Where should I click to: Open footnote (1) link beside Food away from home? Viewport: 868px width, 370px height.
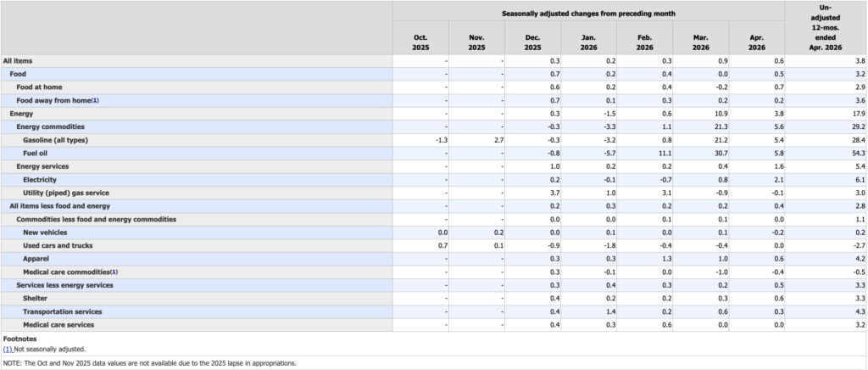pyautogui.click(x=95, y=100)
